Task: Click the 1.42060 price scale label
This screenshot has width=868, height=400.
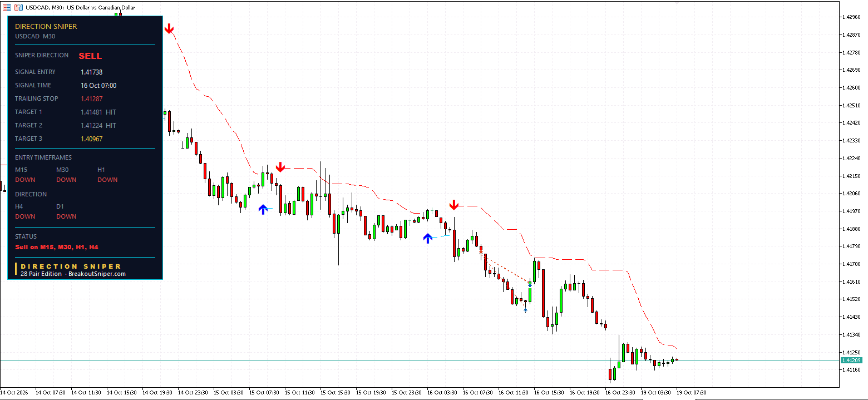Action: coord(852,194)
